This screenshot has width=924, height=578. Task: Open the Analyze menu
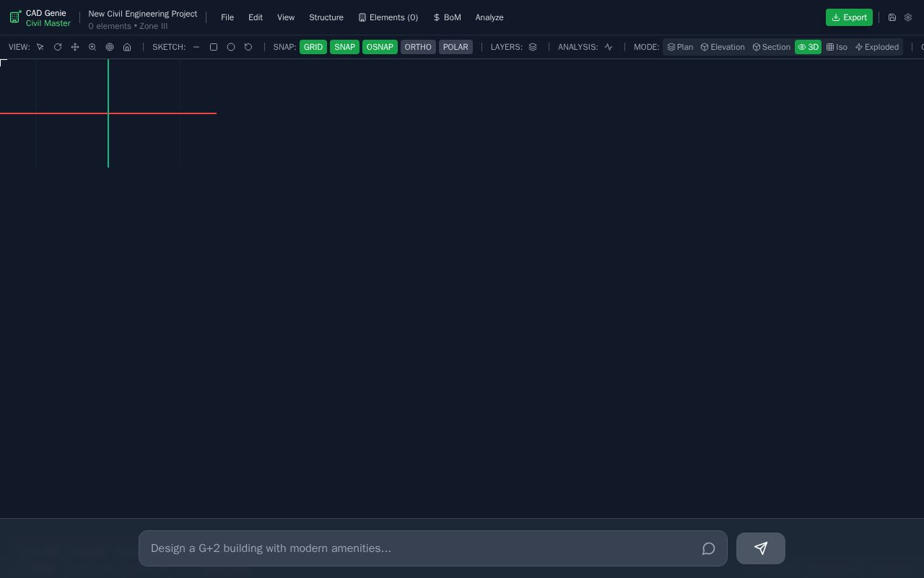pyautogui.click(x=489, y=17)
